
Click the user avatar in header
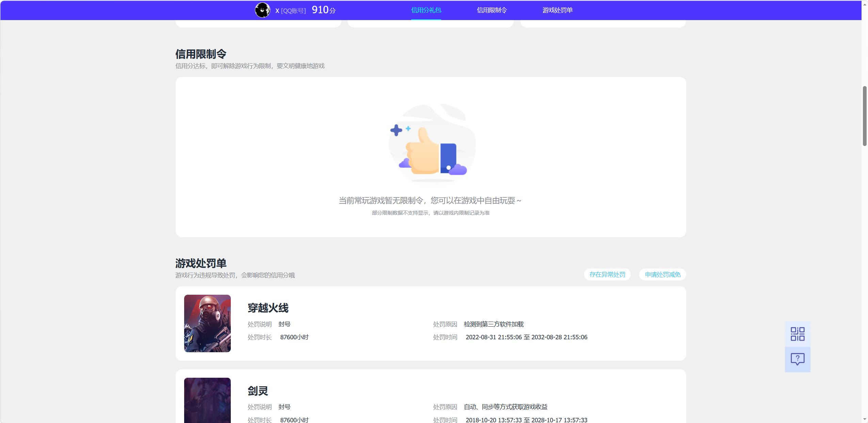click(x=262, y=10)
